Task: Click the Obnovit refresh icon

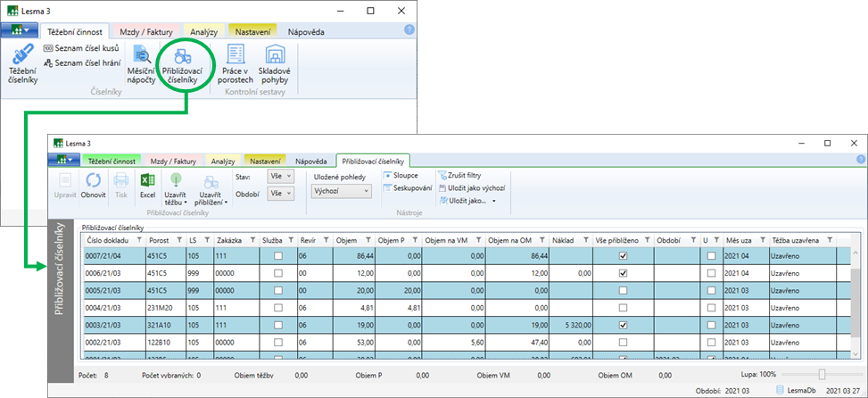Action: (93, 180)
